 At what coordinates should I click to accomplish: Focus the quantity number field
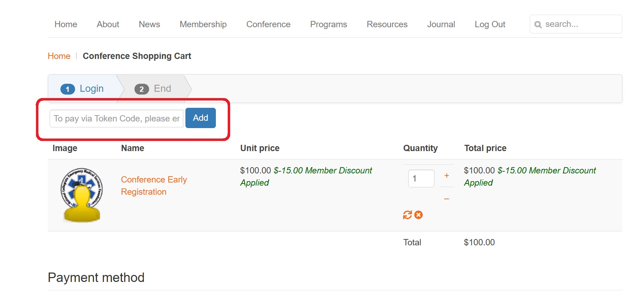[421, 178]
